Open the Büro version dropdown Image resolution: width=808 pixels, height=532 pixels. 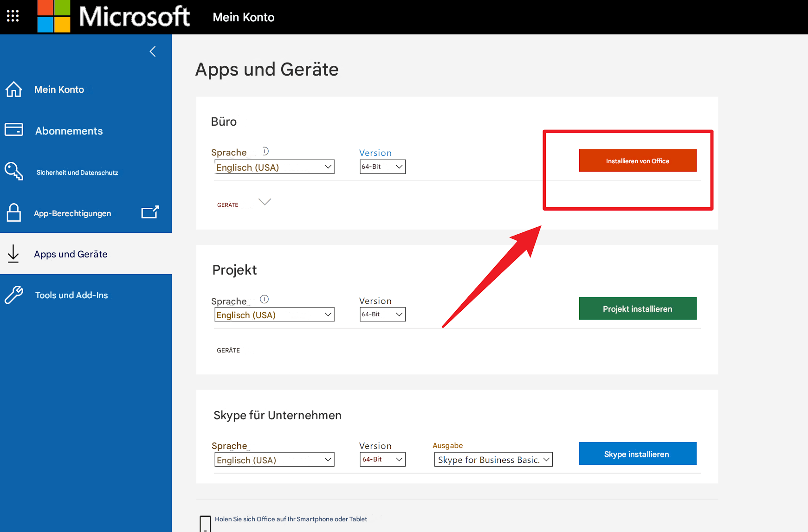pos(382,167)
